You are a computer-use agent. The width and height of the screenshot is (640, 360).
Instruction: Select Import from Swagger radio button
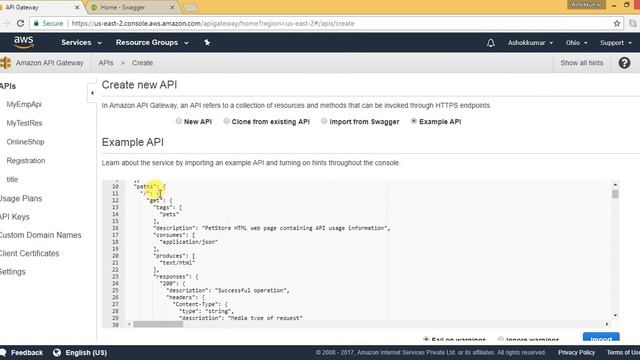coord(324,121)
